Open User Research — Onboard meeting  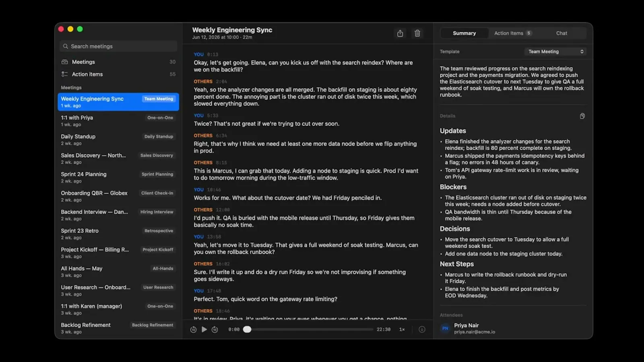pos(118,291)
